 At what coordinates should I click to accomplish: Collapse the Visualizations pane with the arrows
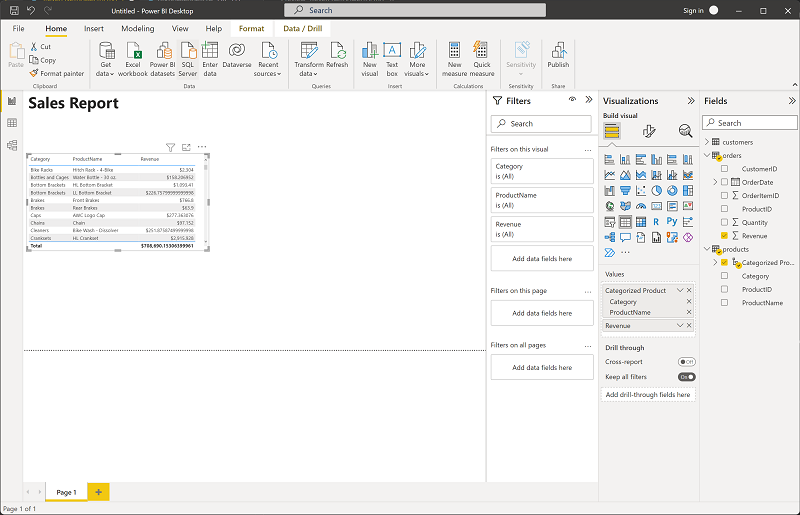point(691,101)
